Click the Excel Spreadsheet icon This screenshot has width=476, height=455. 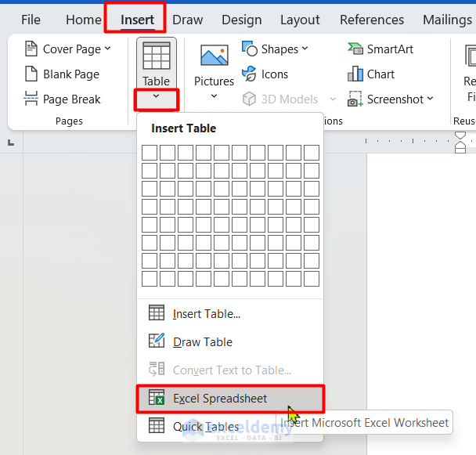click(x=157, y=397)
